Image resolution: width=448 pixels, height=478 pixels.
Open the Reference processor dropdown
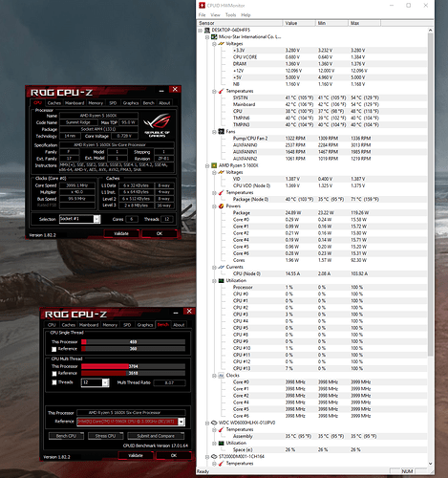coord(181,422)
